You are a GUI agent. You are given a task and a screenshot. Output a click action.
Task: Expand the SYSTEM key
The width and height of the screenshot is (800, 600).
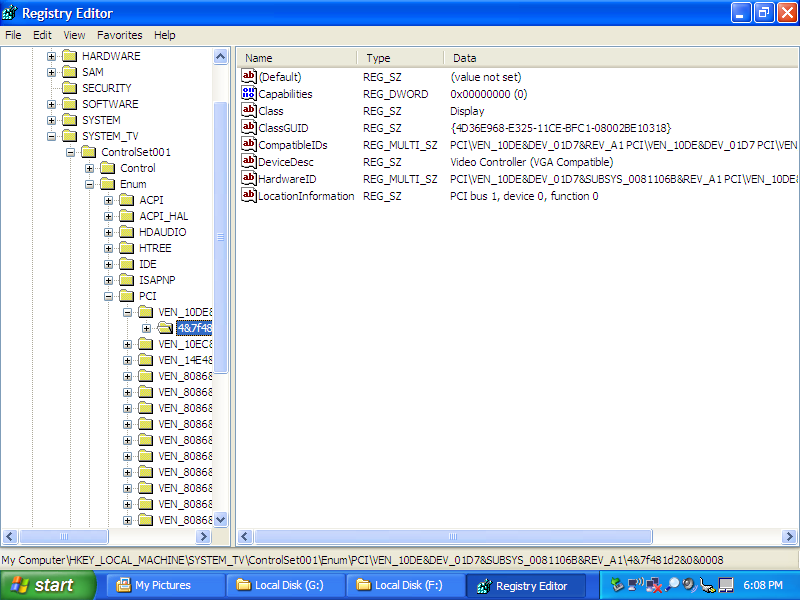coord(52,120)
